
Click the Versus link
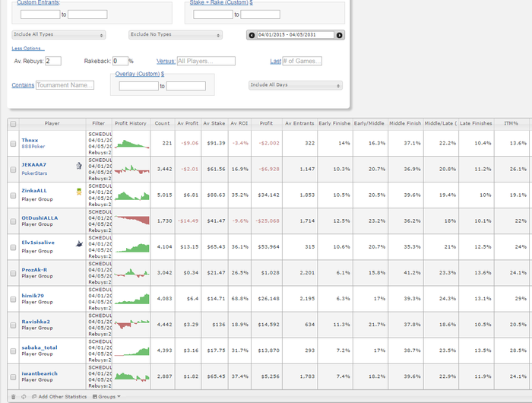click(x=166, y=61)
